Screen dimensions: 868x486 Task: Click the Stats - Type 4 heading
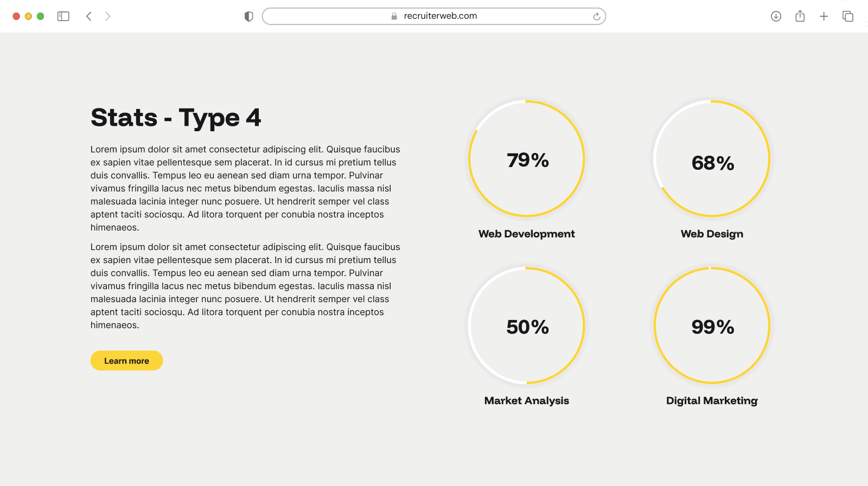coord(176,118)
